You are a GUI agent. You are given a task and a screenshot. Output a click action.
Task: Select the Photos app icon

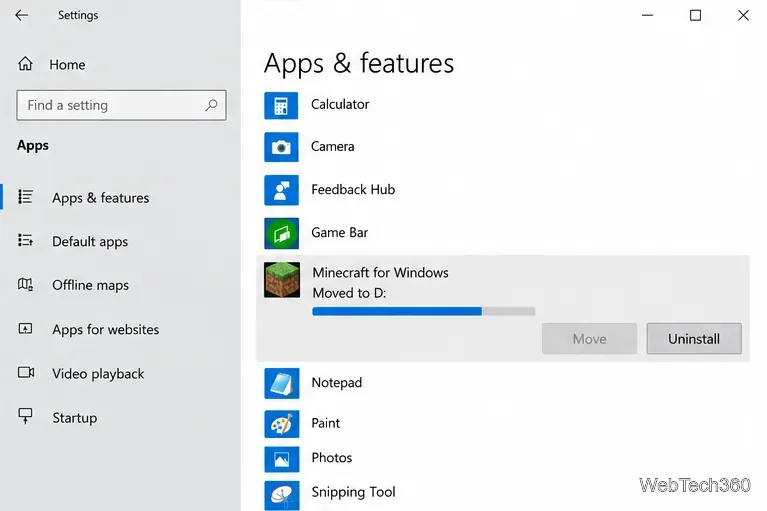(281, 459)
